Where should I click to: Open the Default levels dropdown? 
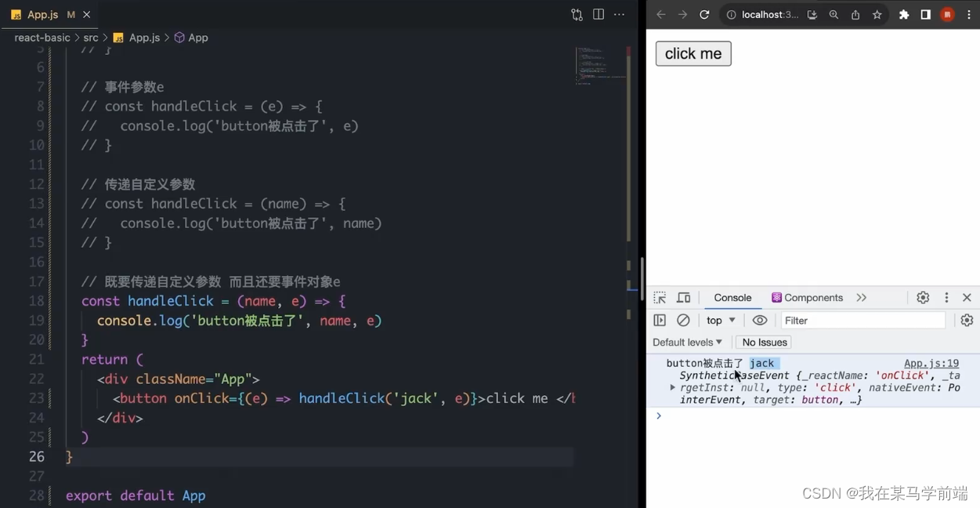687,342
